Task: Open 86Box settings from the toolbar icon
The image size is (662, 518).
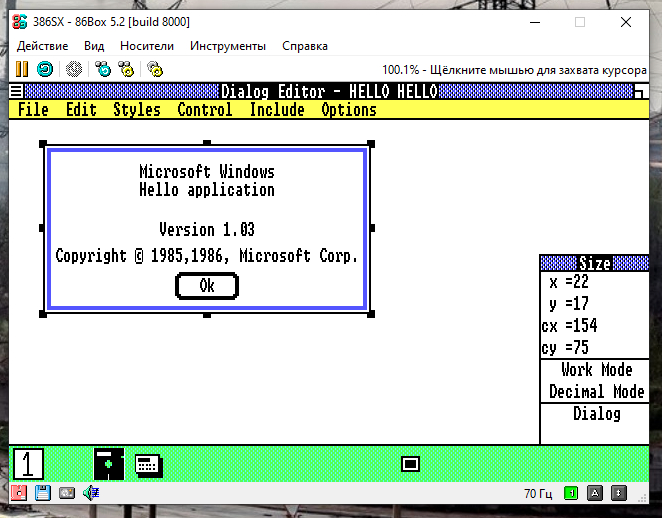Action: coord(155,69)
